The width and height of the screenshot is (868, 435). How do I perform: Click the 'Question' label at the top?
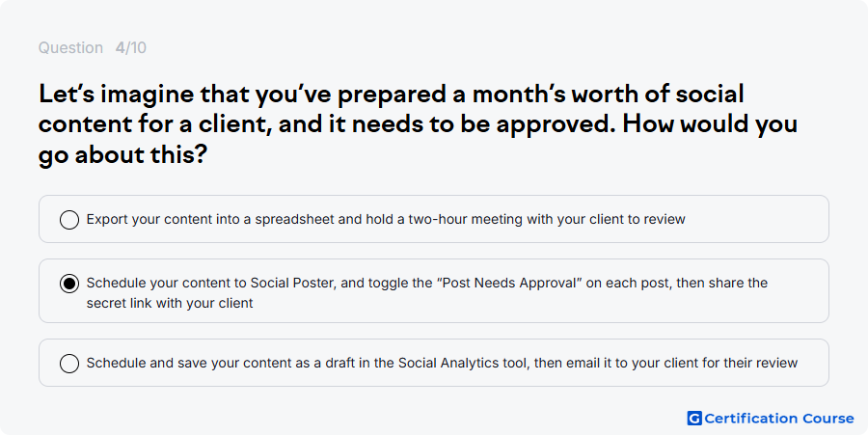point(70,47)
